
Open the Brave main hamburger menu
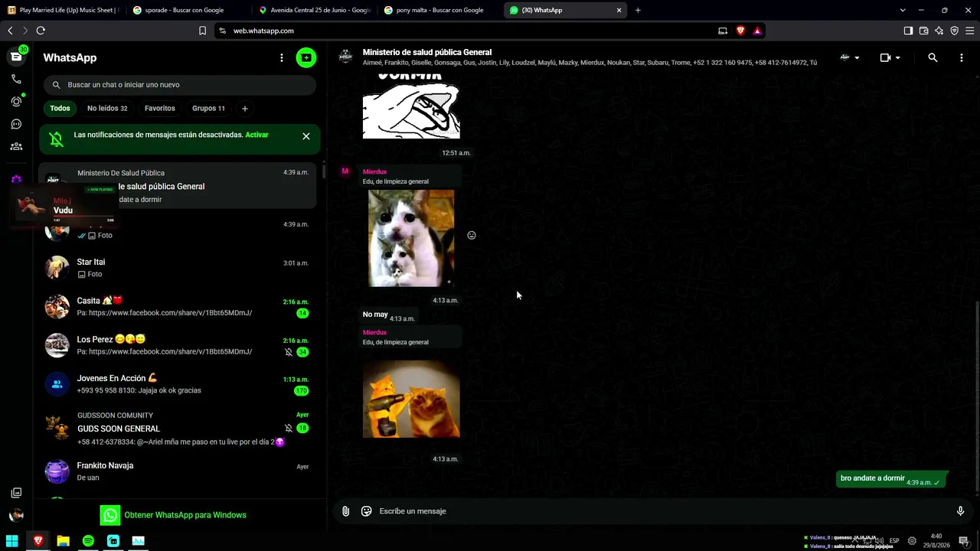pyautogui.click(x=970, y=31)
